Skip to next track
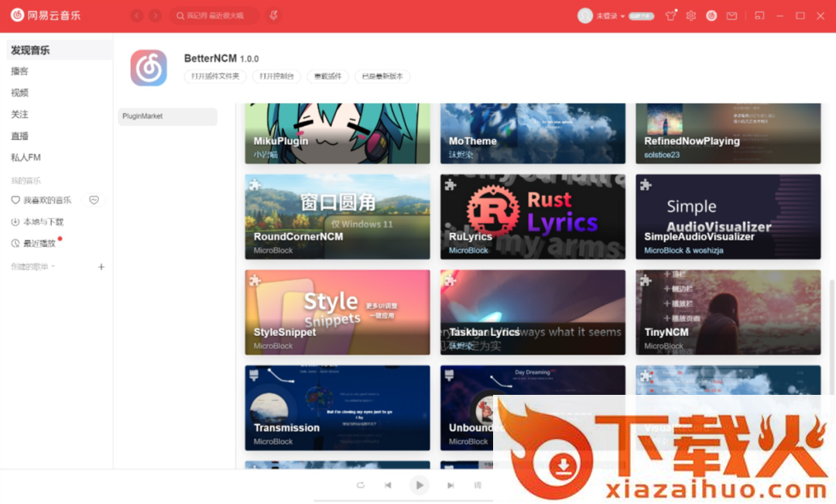 tap(451, 485)
